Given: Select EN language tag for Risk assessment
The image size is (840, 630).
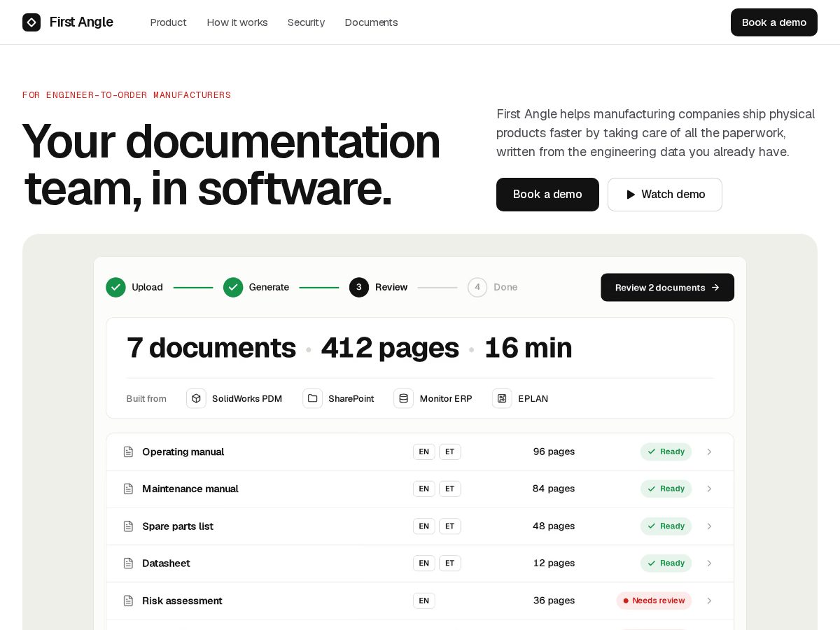Looking at the screenshot, I should (x=424, y=601).
